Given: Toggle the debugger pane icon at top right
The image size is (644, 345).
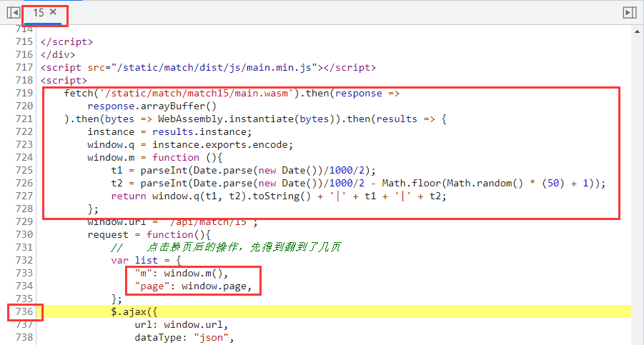Looking at the screenshot, I should (629, 12).
